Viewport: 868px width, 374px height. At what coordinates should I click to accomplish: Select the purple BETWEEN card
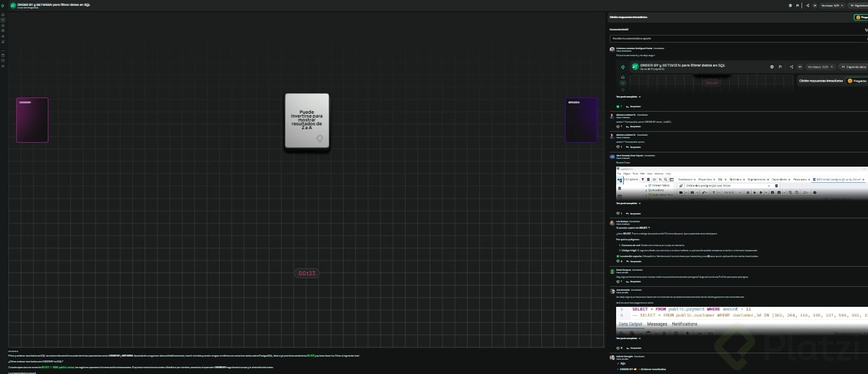(581, 120)
